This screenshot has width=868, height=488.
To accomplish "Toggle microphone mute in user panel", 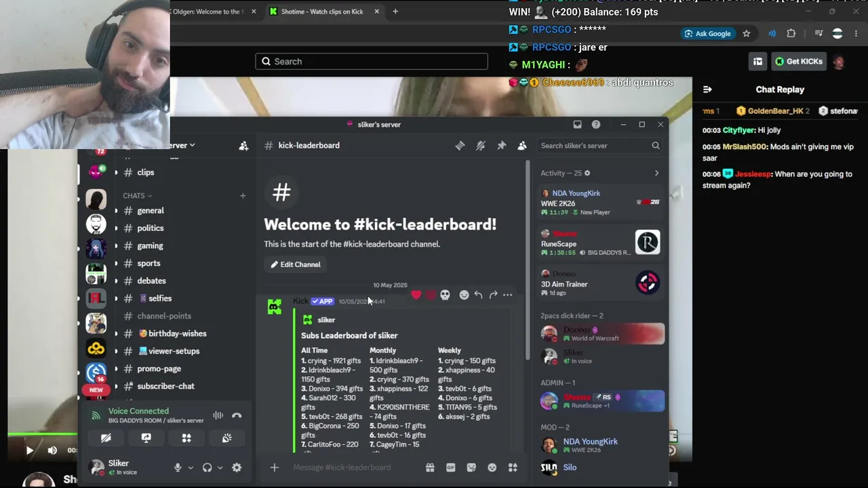I will point(178,468).
